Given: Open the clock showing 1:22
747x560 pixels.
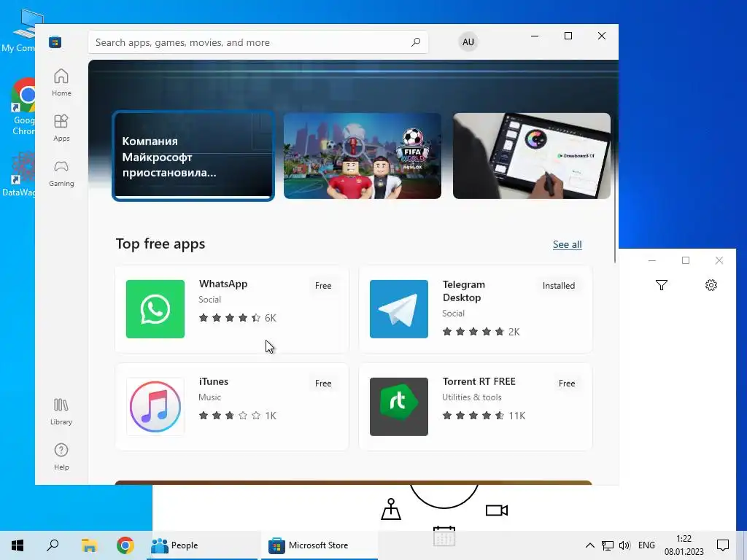Looking at the screenshot, I should pos(684,545).
